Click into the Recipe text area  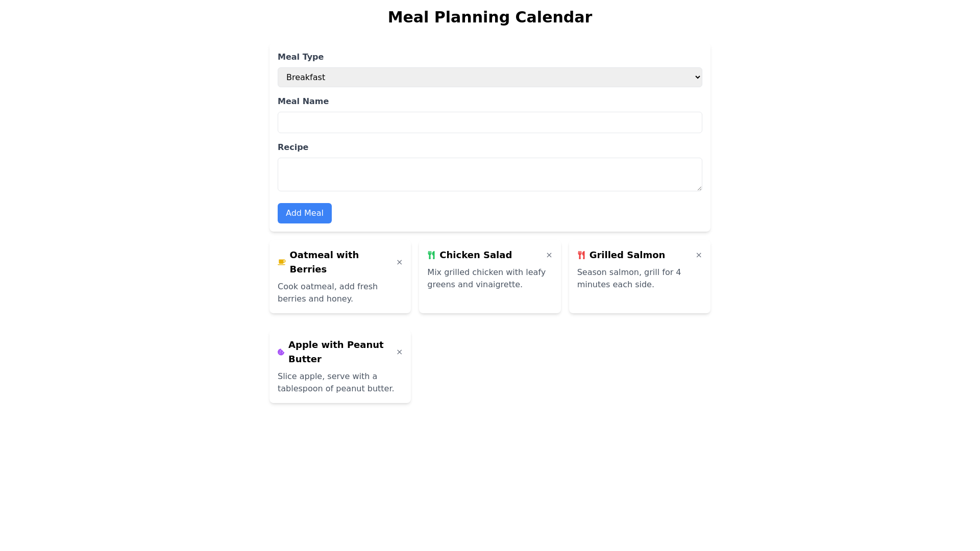[489, 174]
